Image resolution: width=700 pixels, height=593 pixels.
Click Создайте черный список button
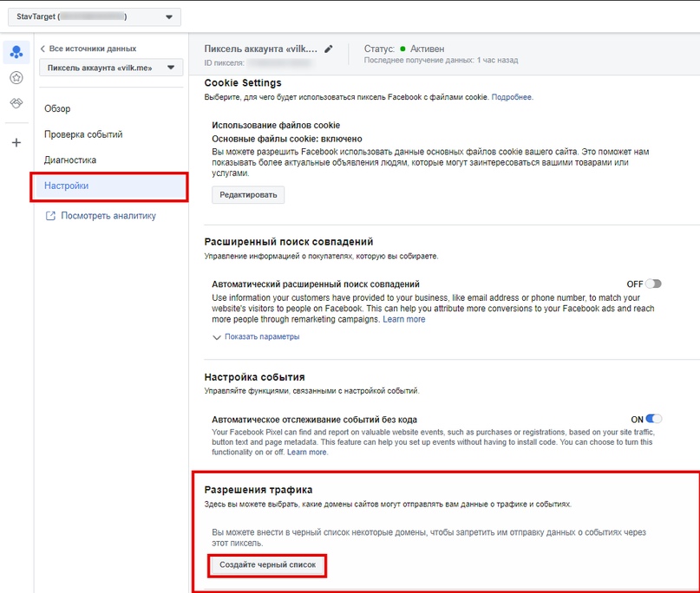point(267,565)
